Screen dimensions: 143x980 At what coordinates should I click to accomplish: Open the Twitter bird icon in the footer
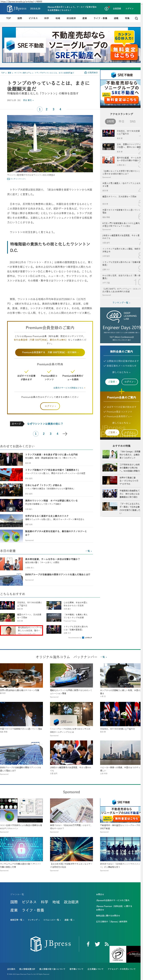(98, 944)
